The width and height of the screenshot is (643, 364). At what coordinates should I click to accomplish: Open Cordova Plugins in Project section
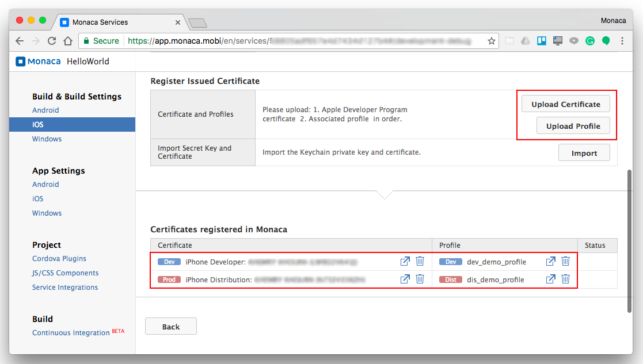tap(59, 259)
